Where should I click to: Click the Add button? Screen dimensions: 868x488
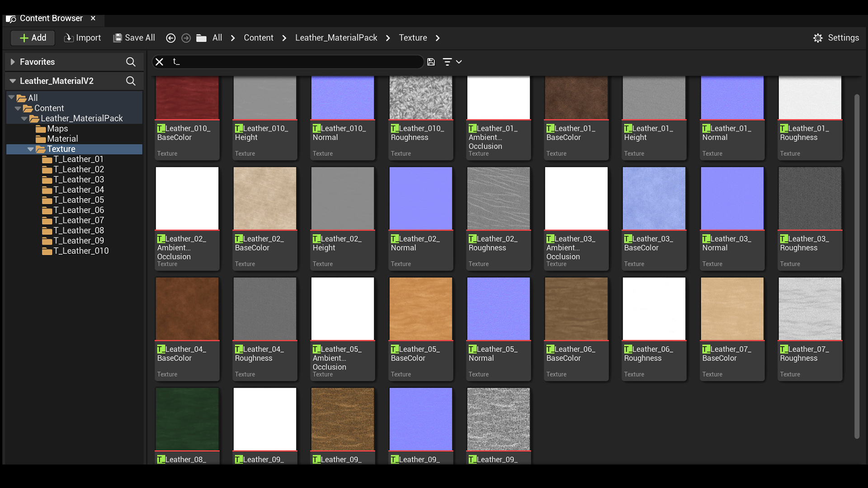pos(33,38)
